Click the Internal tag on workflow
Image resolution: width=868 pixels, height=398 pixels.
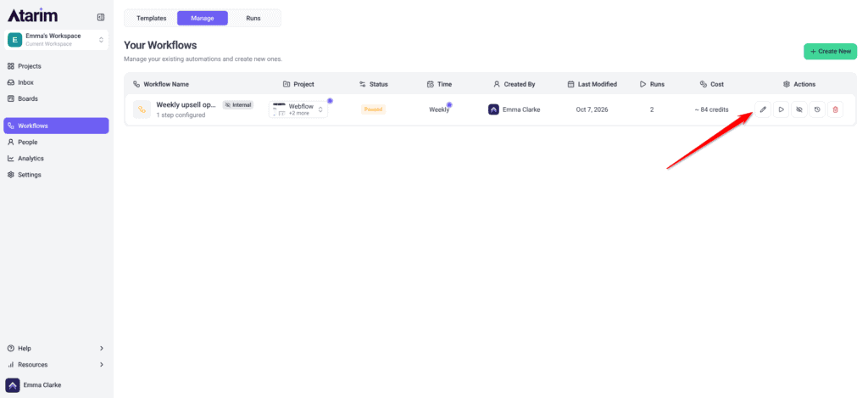pyautogui.click(x=238, y=104)
